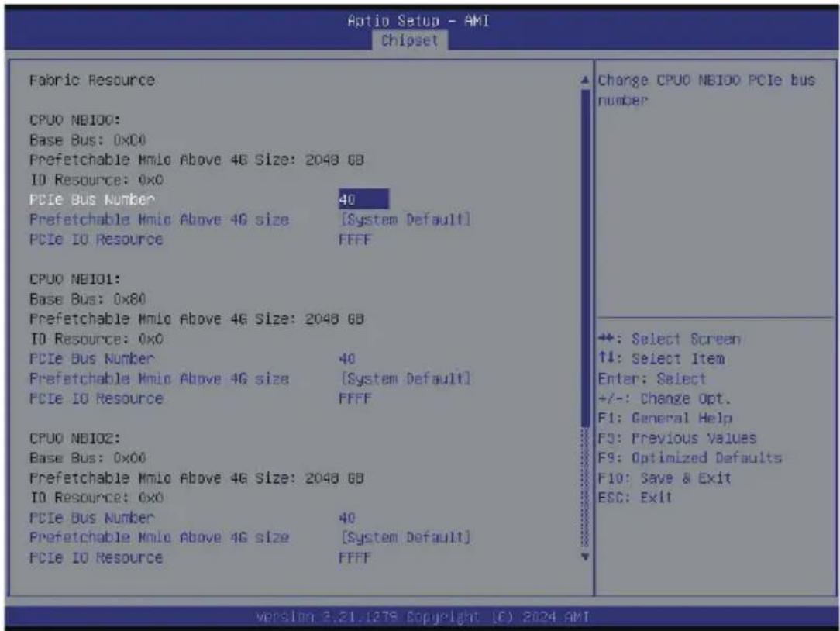Viewport: 840px width, 631px height.
Task: Click Base Bus: 0x80 text
Action: click(x=88, y=299)
